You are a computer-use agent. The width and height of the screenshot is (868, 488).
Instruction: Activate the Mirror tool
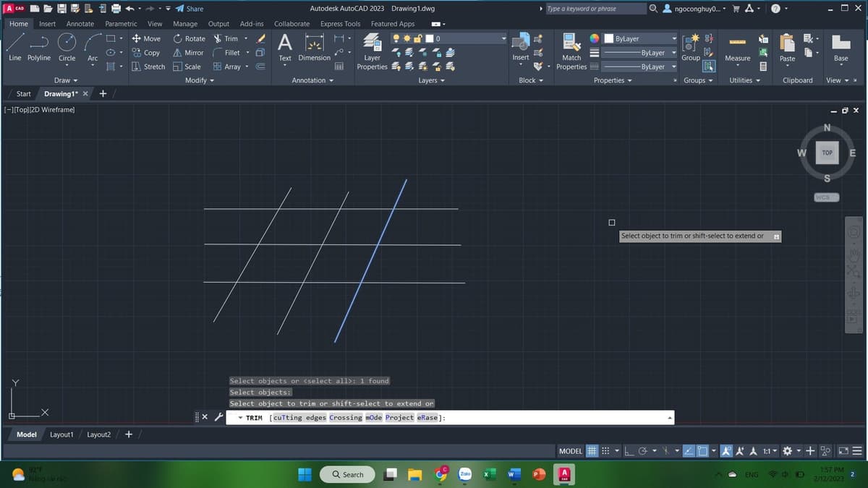coord(189,53)
